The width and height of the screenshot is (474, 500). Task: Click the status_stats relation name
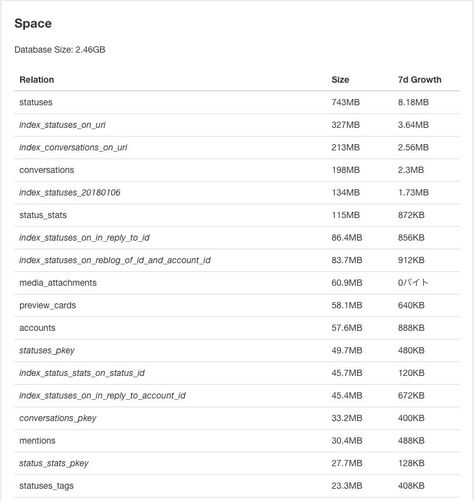43,215
